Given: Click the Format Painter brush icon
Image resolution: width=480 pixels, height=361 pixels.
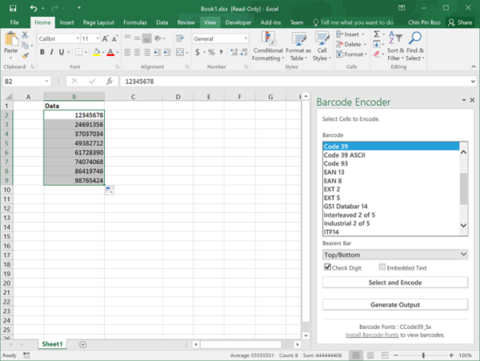Looking at the screenshot, I should click(x=25, y=56).
